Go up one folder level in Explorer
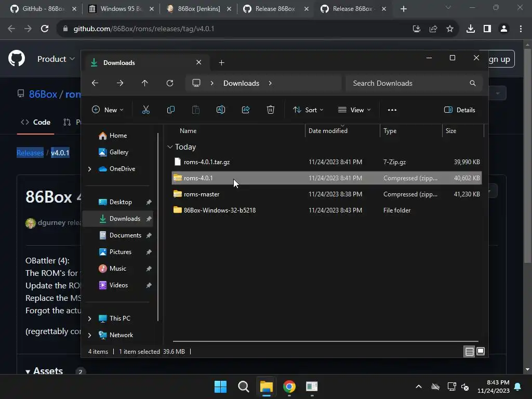This screenshot has height=399, width=532. pyautogui.click(x=145, y=83)
